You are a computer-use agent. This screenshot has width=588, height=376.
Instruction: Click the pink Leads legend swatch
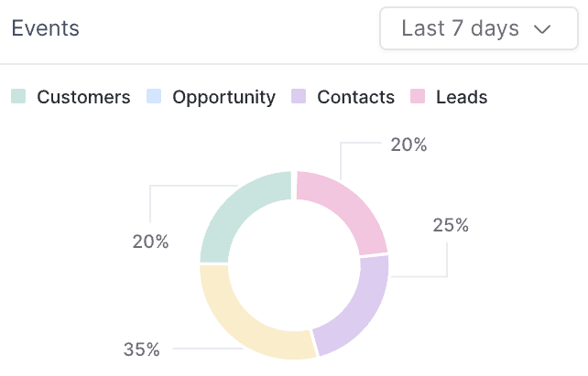click(418, 97)
